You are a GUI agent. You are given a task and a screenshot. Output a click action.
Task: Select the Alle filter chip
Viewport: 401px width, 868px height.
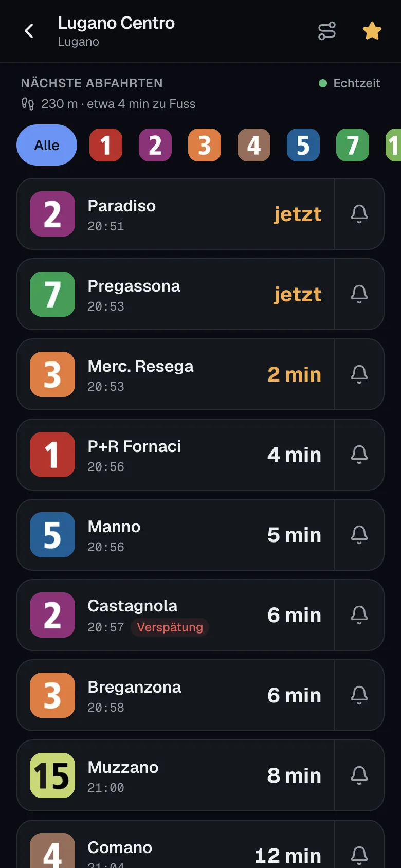pos(47,145)
